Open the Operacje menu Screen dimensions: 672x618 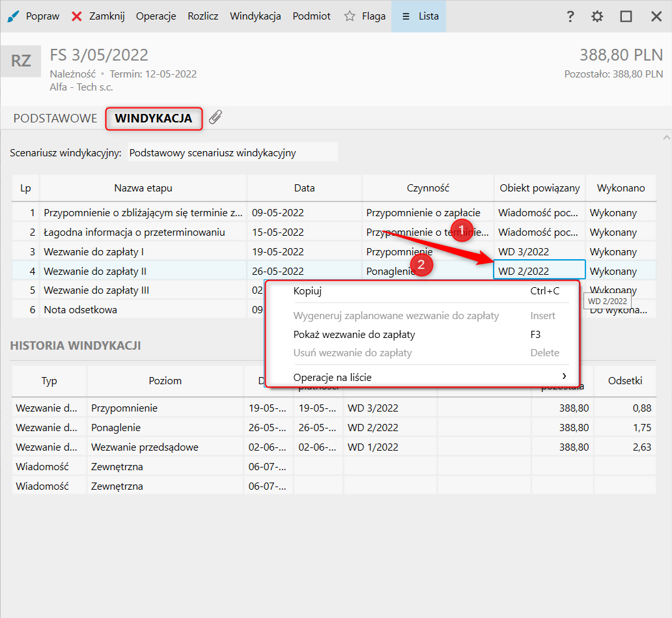click(156, 16)
